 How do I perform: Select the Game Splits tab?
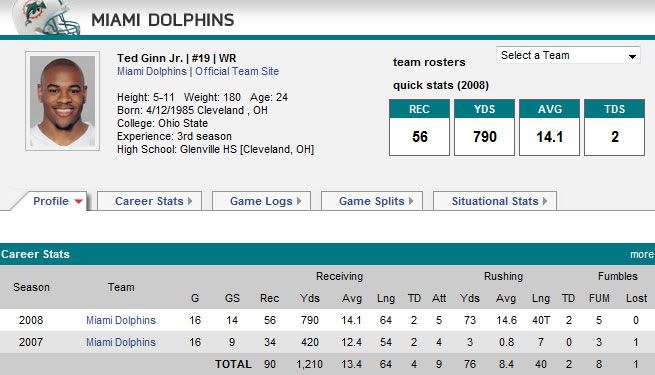(372, 201)
